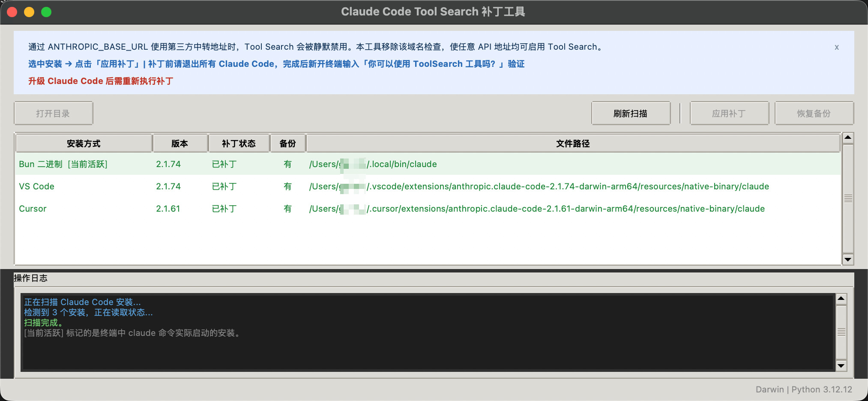868x401 pixels.
Task: Click the 扫描完成。 log line
Action: (43, 323)
